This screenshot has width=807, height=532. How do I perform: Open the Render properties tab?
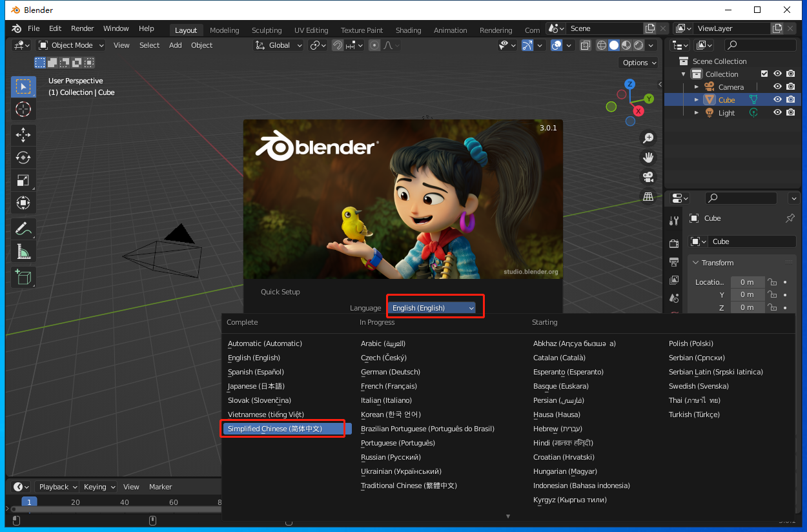(675, 243)
